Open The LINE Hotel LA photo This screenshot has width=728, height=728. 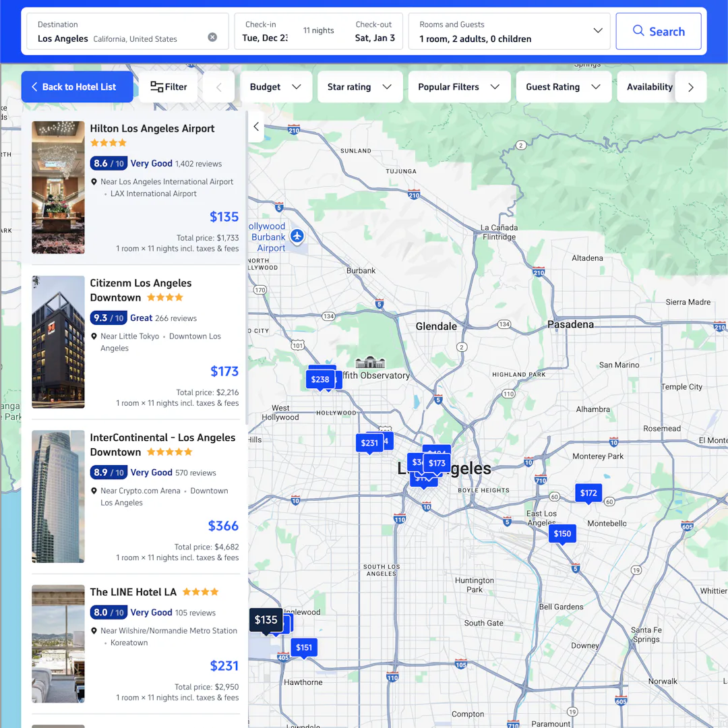(x=58, y=644)
